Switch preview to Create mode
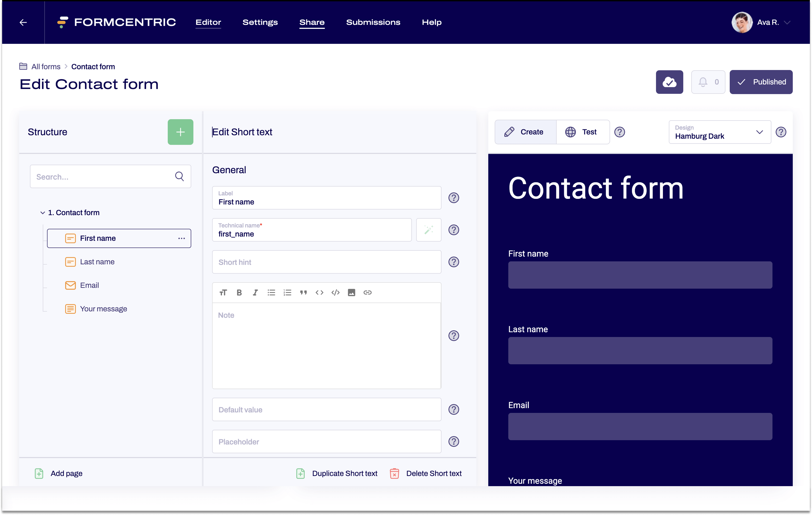Screen dimensions: 812x515 [525, 132]
